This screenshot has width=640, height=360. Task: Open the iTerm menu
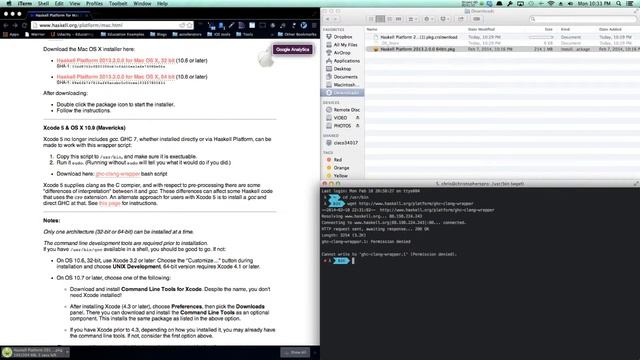point(25,3)
